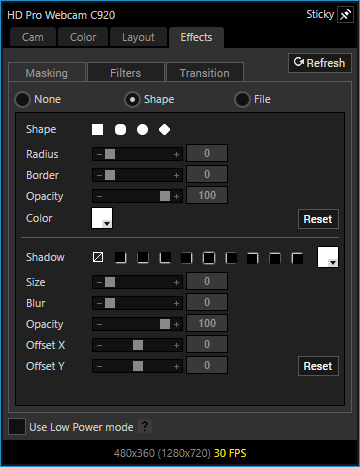Viewport: 360px width, 467px height.
Task: Open the shadow color picker dropdown
Action: [x=328, y=257]
